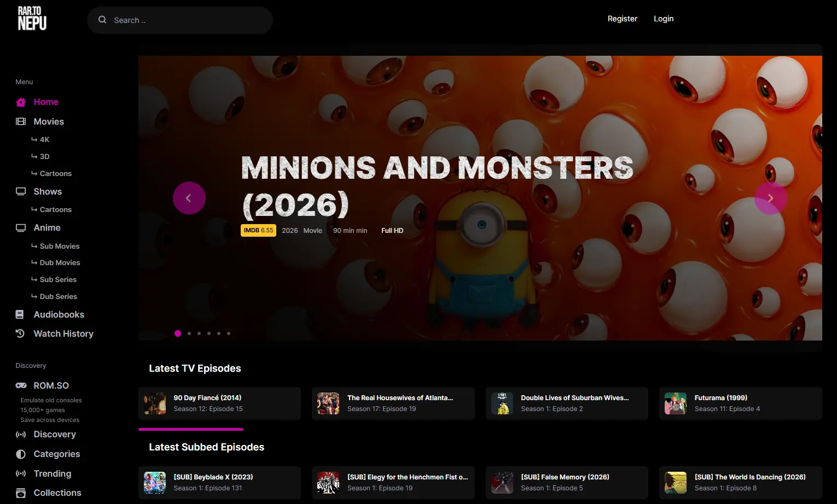
Task: Click the Audiobooks book icon
Action: pyautogui.click(x=20, y=315)
